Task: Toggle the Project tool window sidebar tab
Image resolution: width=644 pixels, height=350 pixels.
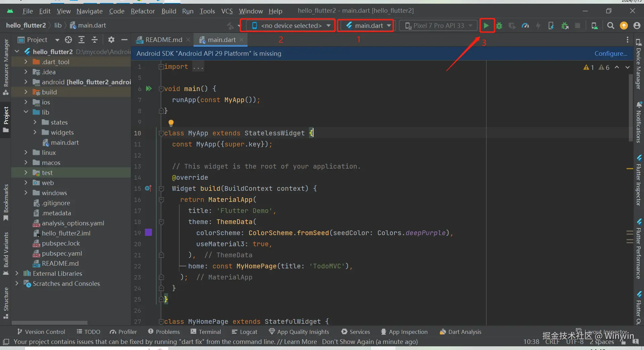Action: [x=6, y=119]
